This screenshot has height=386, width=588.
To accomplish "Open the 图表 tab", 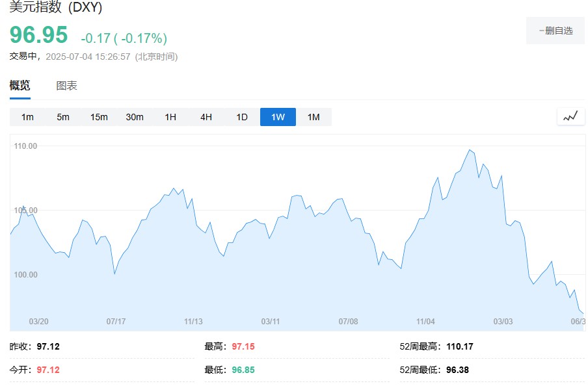I will [x=66, y=86].
